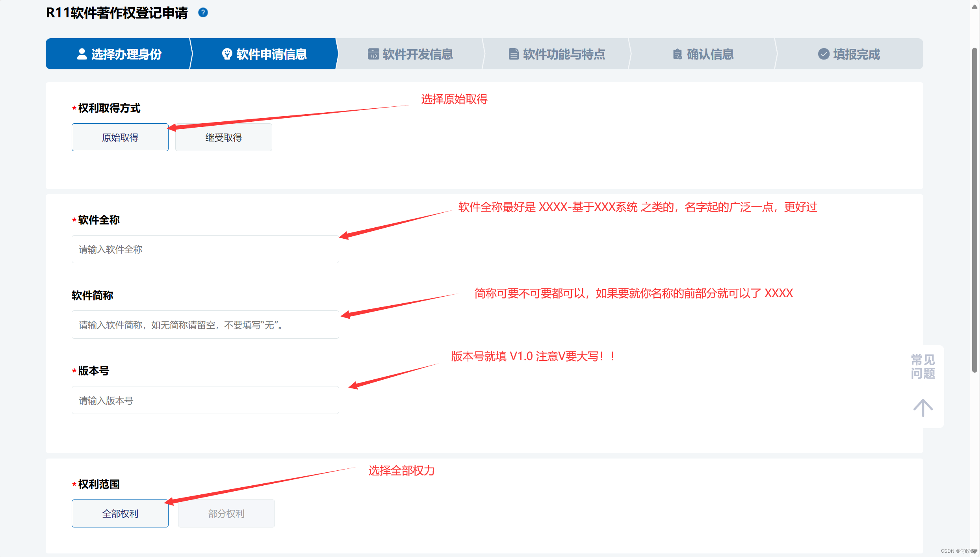Choose 全部权利 rights scope
Image resolution: width=980 pixels, height=557 pixels.
pyautogui.click(x=120, y=514)
